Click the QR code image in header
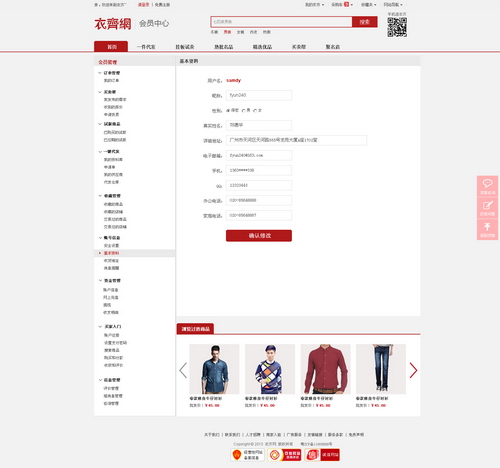 (x=397, y=27)
